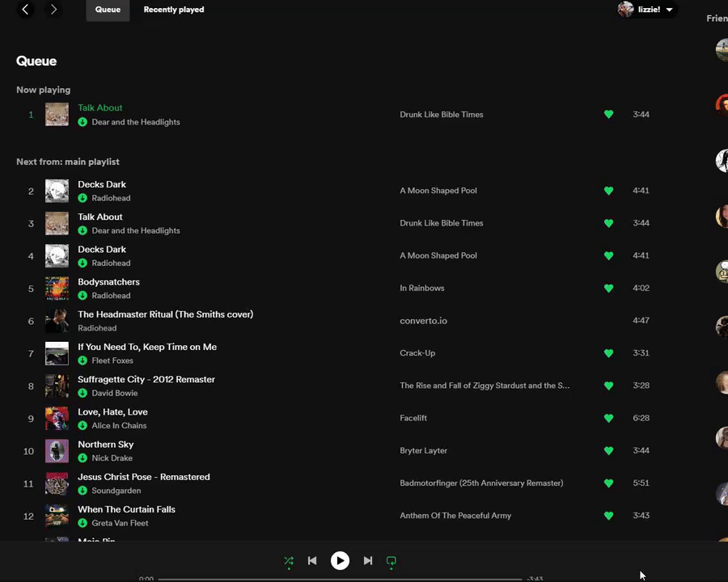Select the green Talk About now playing title
The height and width of the screenshot is (582, 728).
point(99,108)
